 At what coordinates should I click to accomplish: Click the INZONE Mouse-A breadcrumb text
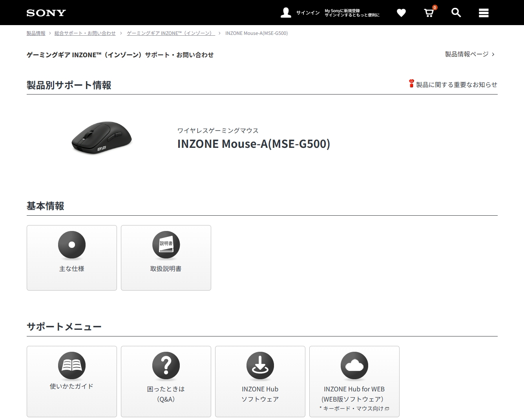pos(256,33)
